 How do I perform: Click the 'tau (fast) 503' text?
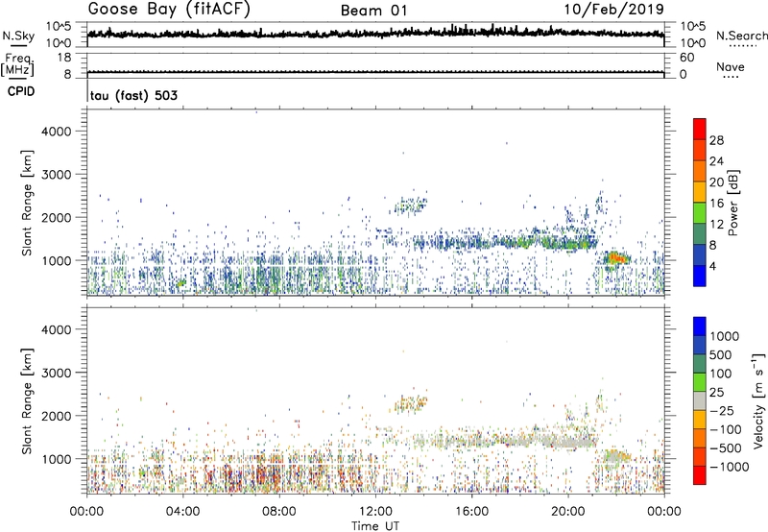pyautogui.click(x=133, y=95)
